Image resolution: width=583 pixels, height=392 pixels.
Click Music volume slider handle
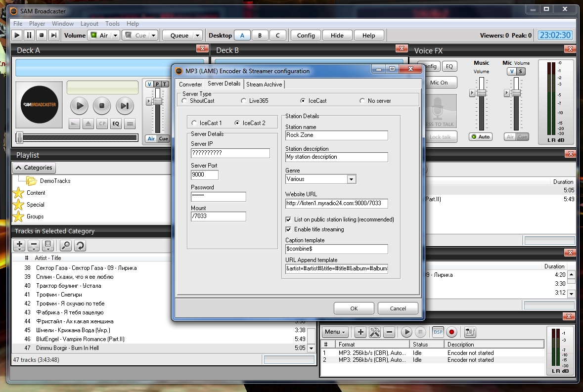pos(482,93)
